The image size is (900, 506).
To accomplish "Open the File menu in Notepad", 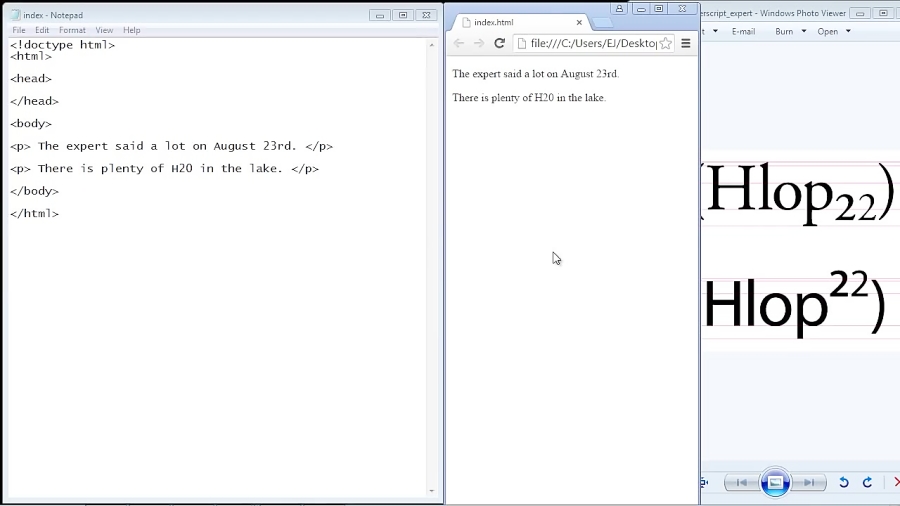I will tap(19, 30).
